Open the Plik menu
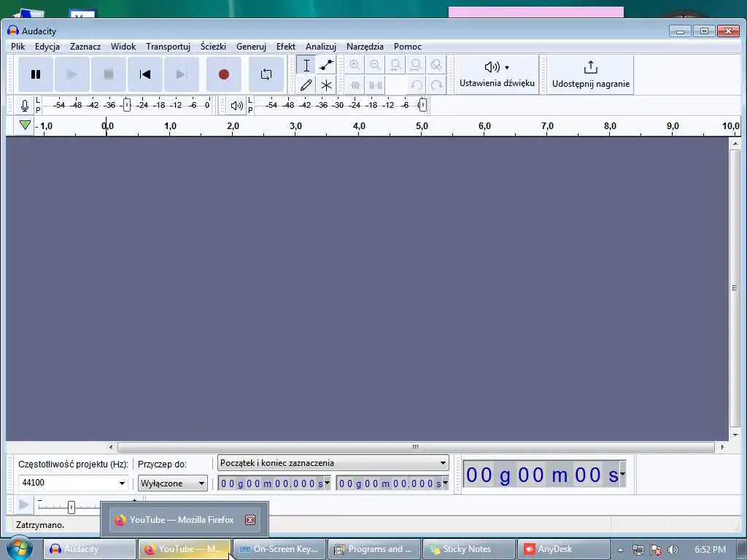The width and height of the screenshot is (747, 560). [18, 47]
